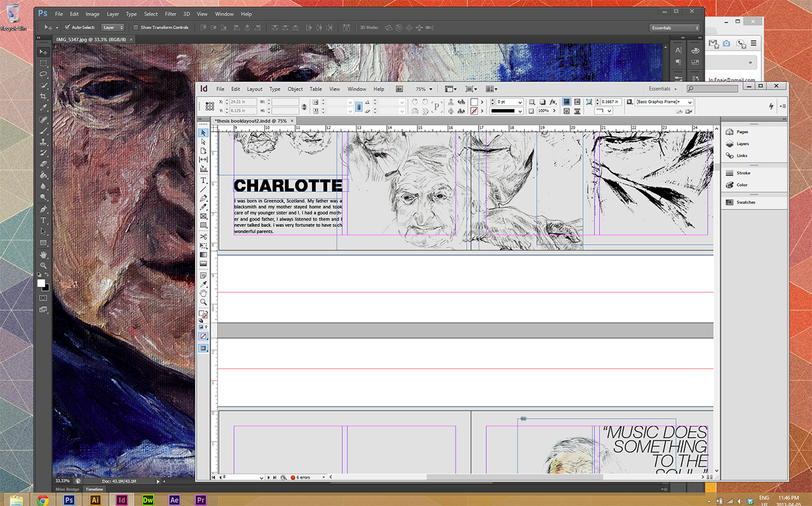This screenshot has width=812, height=506.
Task: Select the InDesign Selection tool
Action: coord(204,133)
